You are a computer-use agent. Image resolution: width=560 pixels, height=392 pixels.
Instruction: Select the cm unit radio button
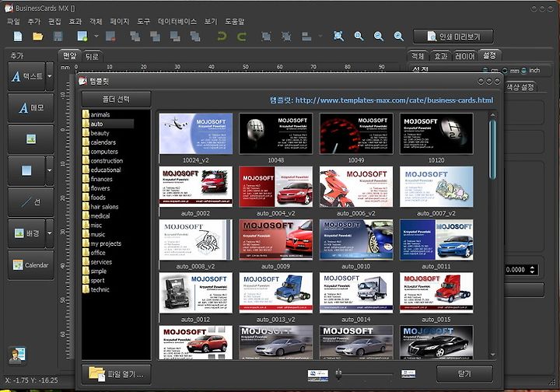point(485,70)
